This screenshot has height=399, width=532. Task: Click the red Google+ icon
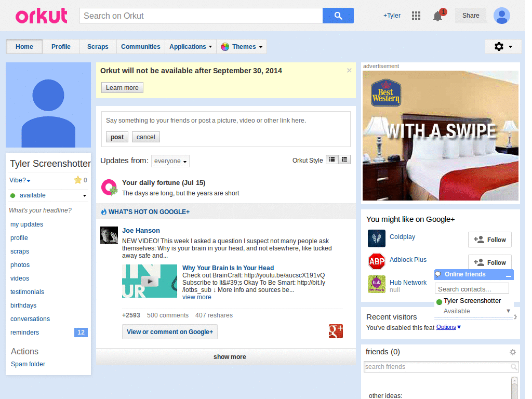[x=336, y=331]
